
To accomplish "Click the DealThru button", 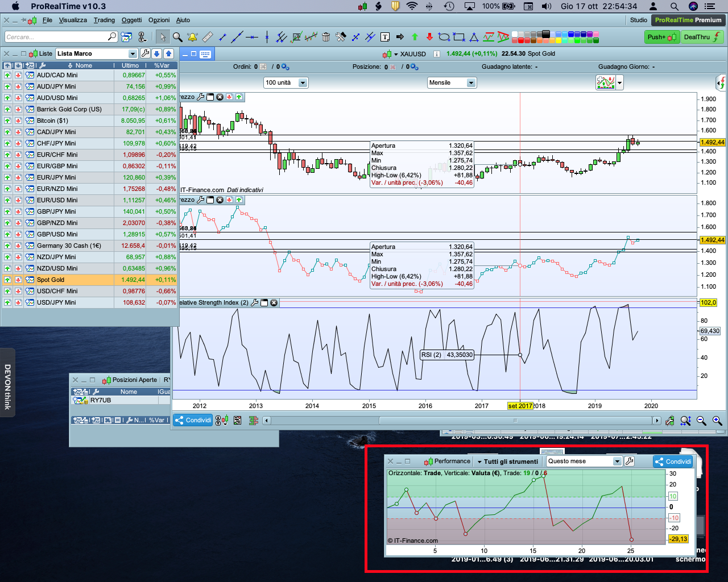I will point(703,37).
